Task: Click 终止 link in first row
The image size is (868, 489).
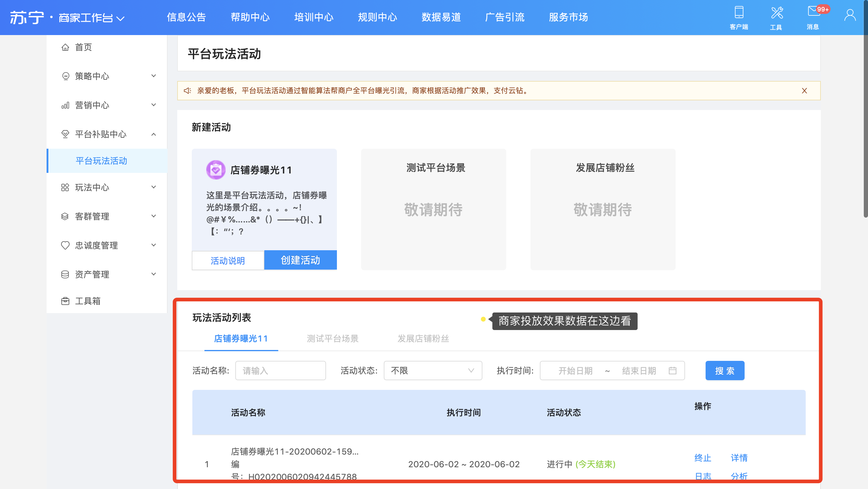Action: pos(703,458)
